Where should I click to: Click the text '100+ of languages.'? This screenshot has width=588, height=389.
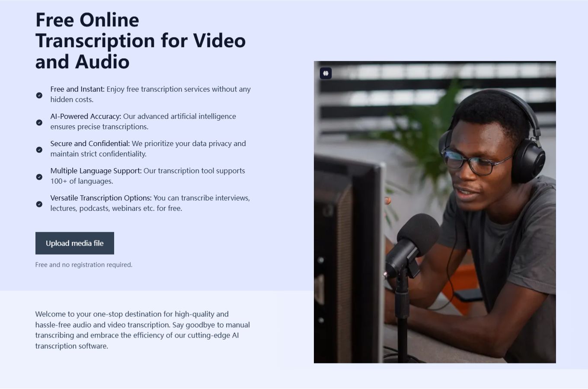click(82, 181)
